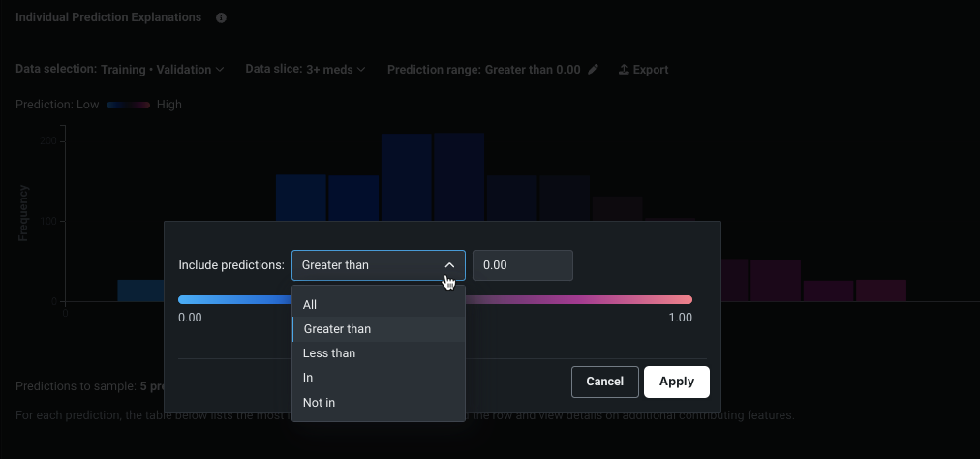This screenshot has height=459, width=980.
Task: Click the pencil icon to edit prediction range
Action: tap(593, 70)
